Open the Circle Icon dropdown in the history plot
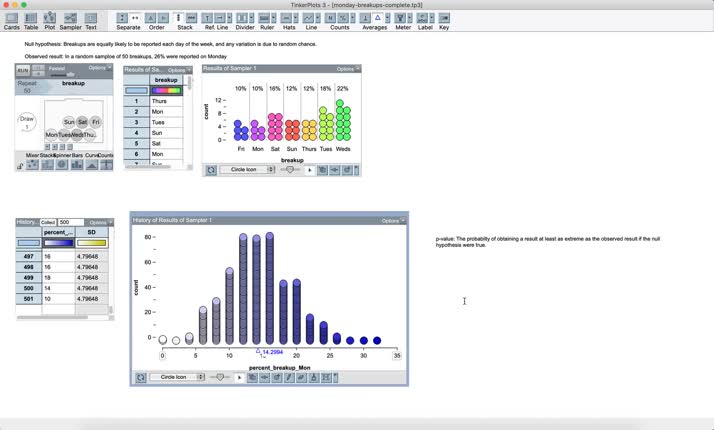The height and width of the screenshot is (430, 714). click(x=177, y=377)
